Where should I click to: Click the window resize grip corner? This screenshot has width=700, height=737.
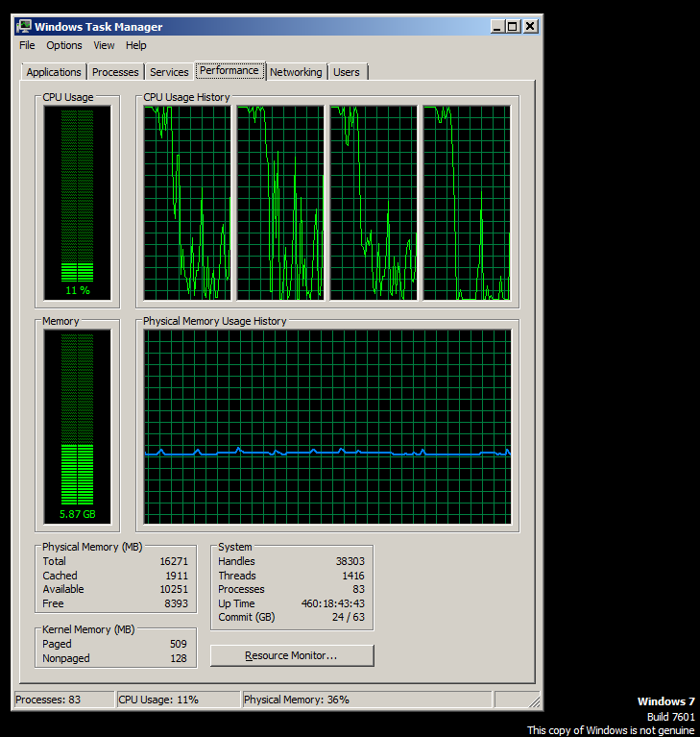535,701
